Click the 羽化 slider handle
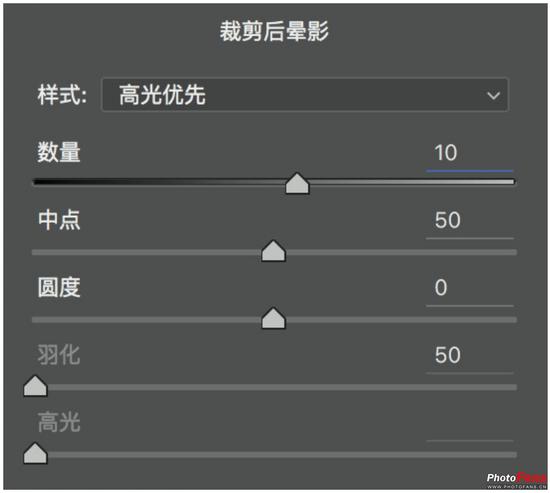The width and height of the screenshot is (550, 493). [x=35, y=386]
